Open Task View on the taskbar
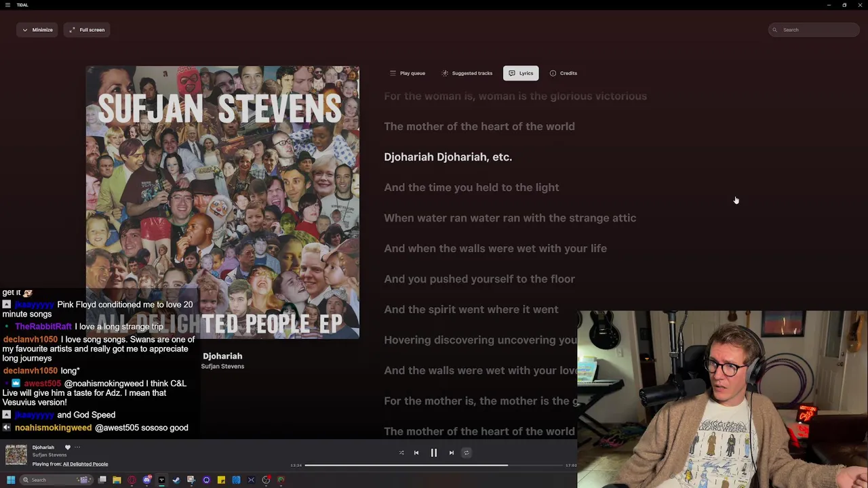This screenshot has height=488, width=868. point(102,480)
